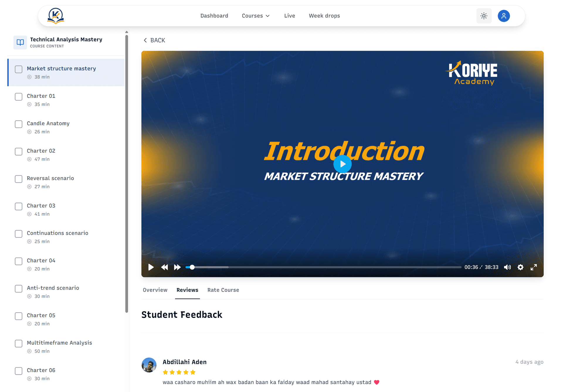Mark Candle Anatomy lesson as complete
563x392 pixels.
18,124
